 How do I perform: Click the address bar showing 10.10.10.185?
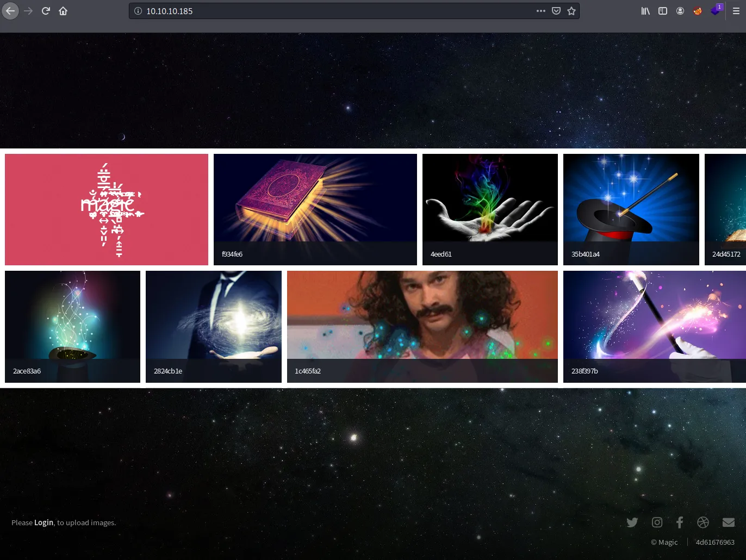pos(326,11)
